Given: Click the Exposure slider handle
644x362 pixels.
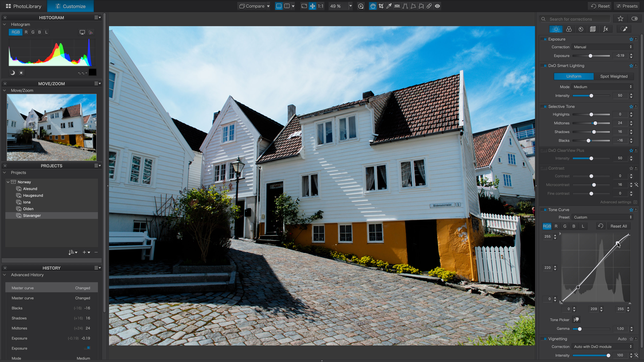Looking at the screenshot, I should [590, 56].
